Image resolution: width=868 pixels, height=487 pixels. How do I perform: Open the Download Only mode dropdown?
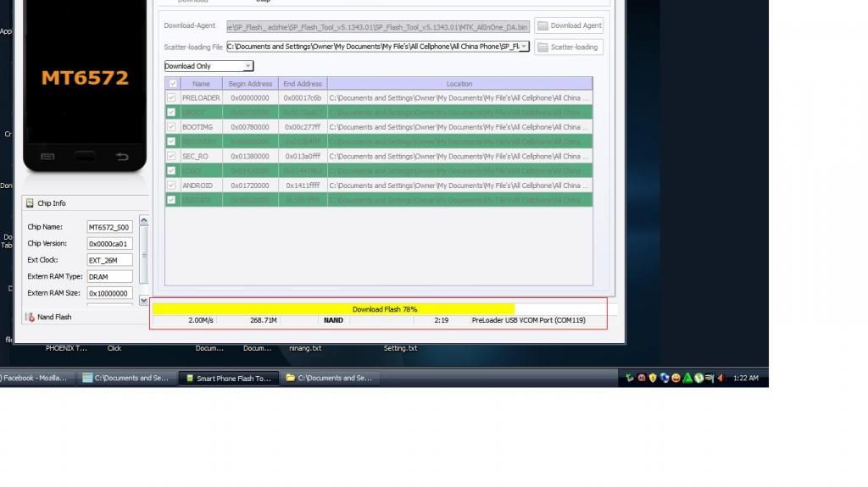pos(248,66)
